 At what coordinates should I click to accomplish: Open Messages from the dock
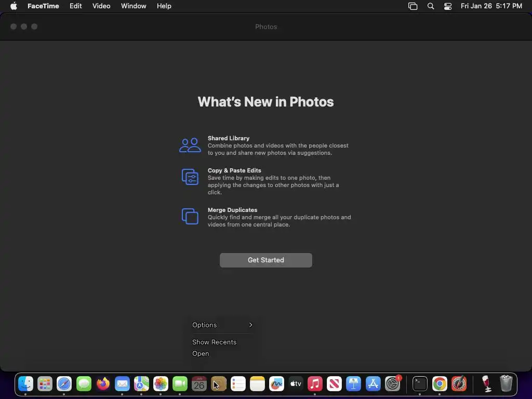(x=84, y=384)
